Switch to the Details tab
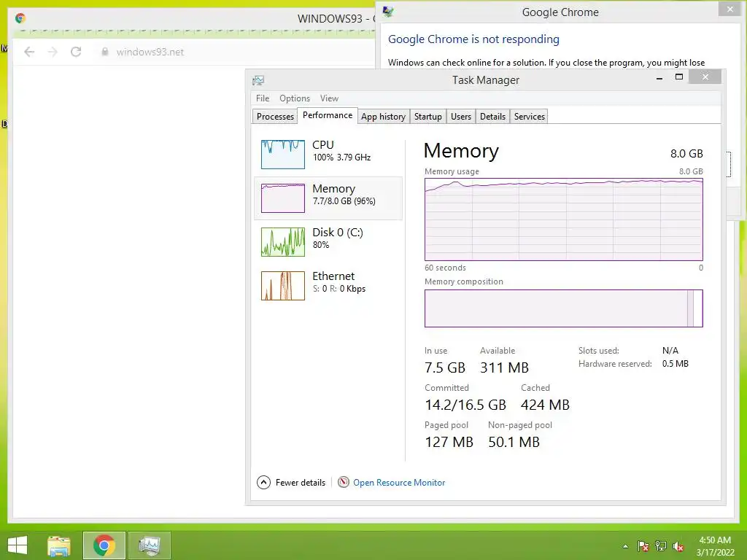747x560 pixels. pos(492,117)
